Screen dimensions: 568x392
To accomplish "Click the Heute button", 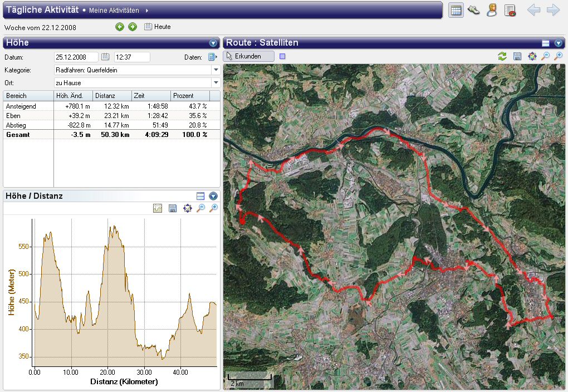I will (158, 27).
